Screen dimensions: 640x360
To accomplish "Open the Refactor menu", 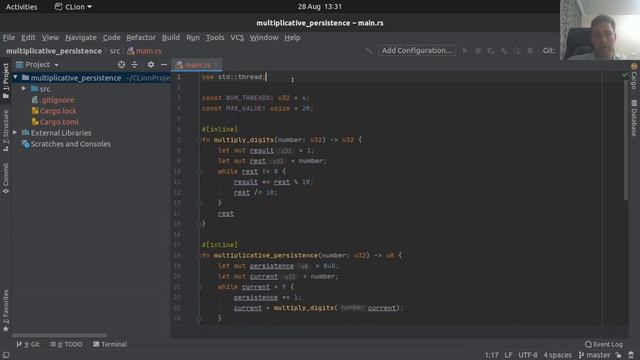I will click(141, 37).
